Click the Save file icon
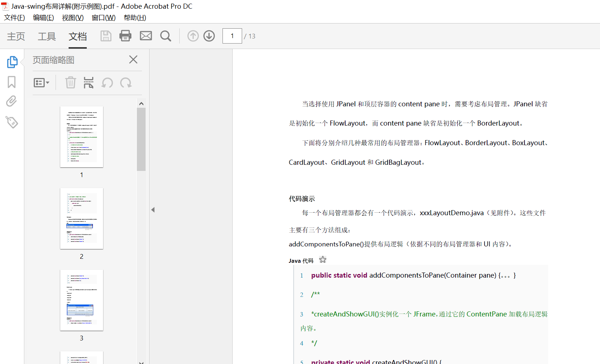The width and height of the screenshot is (600, 364). tap(106, 36)
